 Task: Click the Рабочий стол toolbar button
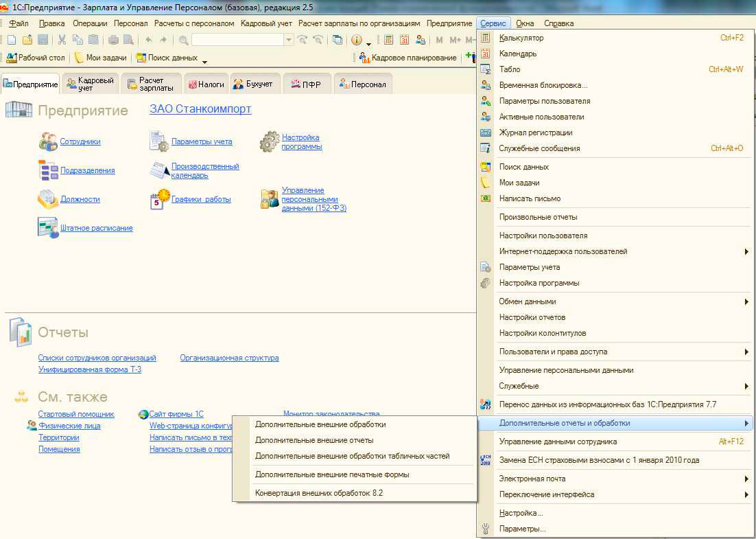[36, 58]
